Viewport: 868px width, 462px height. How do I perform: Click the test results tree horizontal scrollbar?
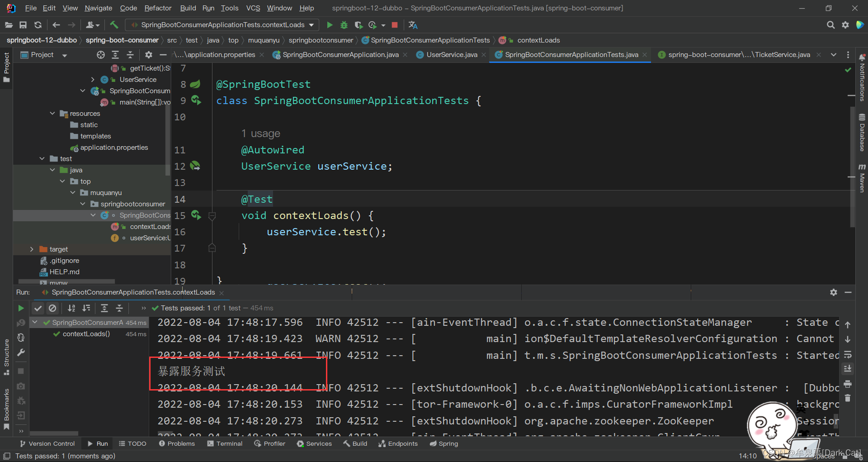(x=54, y=433)
